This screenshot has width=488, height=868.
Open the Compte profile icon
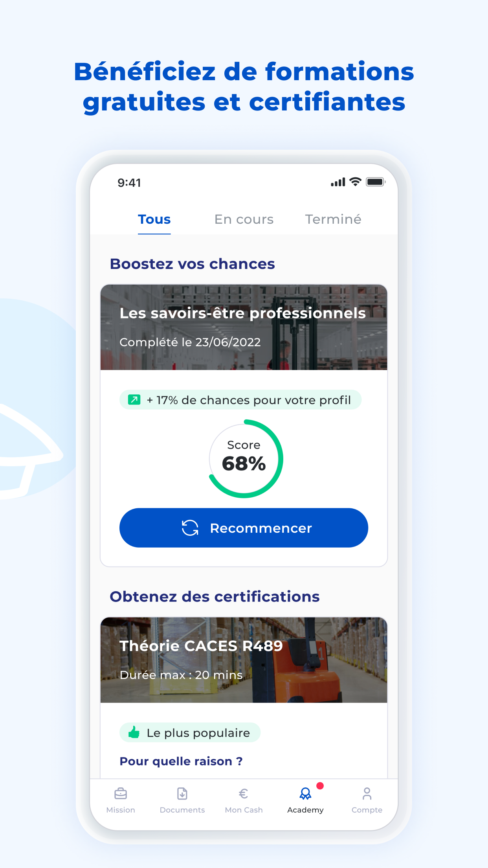click(367, 794)
